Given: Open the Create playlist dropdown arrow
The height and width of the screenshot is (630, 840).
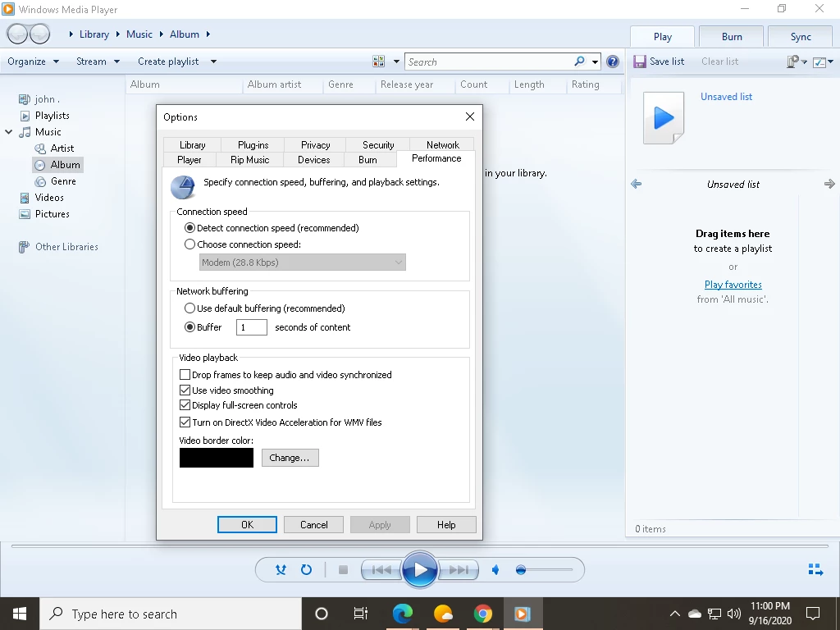Looking at the screenshot, I should 213,62.
